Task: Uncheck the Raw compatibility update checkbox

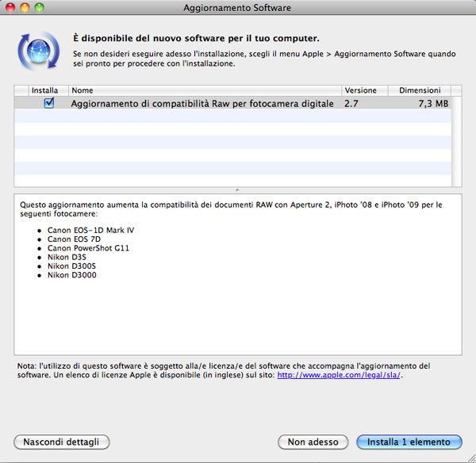Action: pyautogui.click(x=49, y=103)
